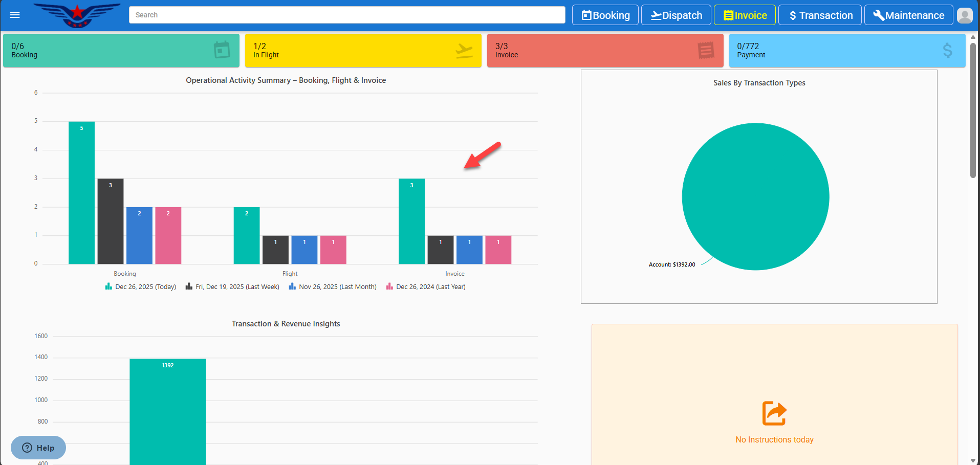
Task: Click the airline wings logo
Action: (77, 15)
